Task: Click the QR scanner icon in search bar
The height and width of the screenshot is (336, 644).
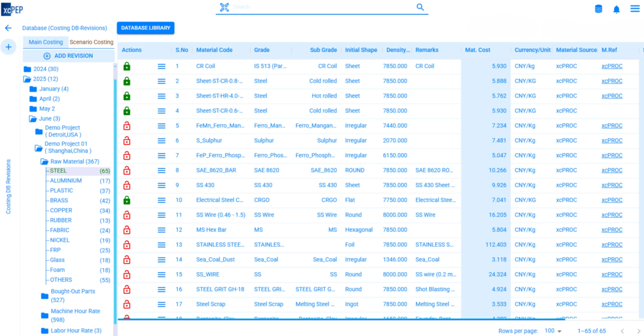Action: 224,7
